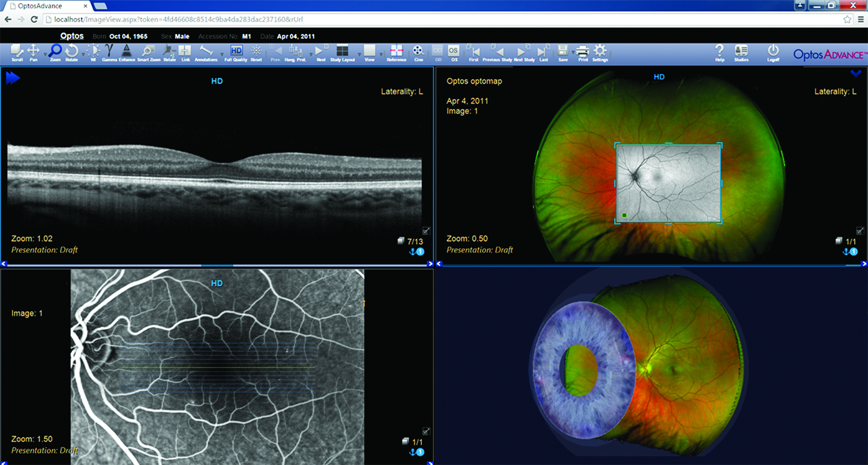Click the Logoff button
Viewport: 868px width, 465px height.
click(x=773, y=53)
